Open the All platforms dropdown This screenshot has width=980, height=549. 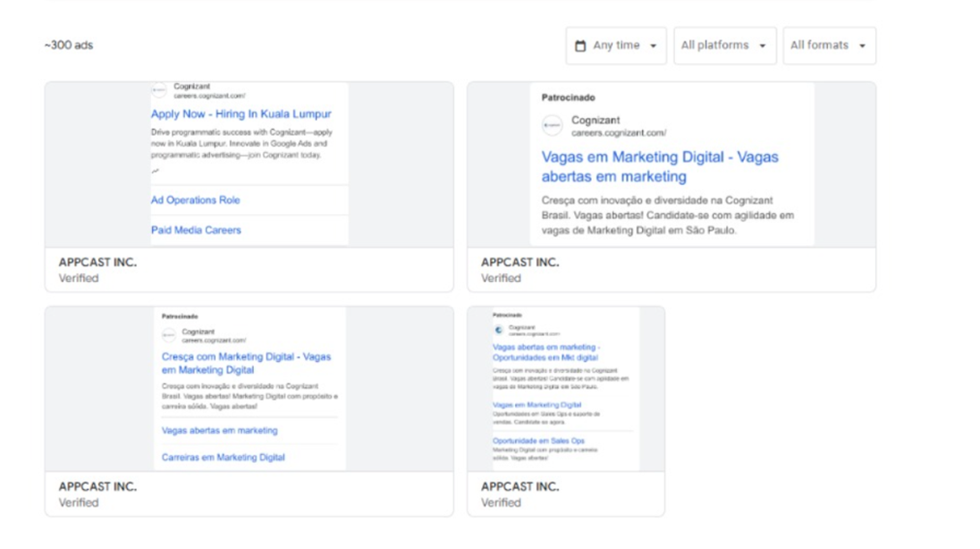click(x=724, y=46)
